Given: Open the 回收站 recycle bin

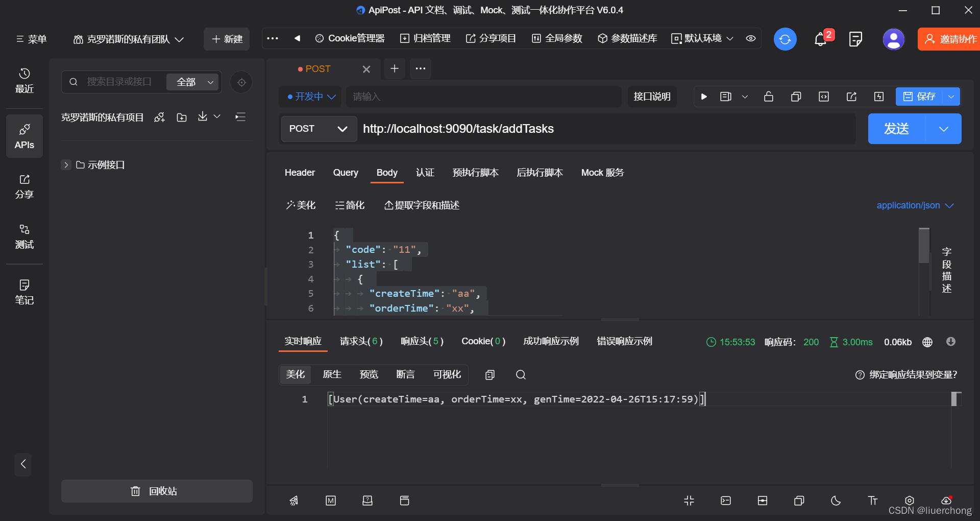Looking at the screenshot, I should pyautogui.click(x=157, y=491).
